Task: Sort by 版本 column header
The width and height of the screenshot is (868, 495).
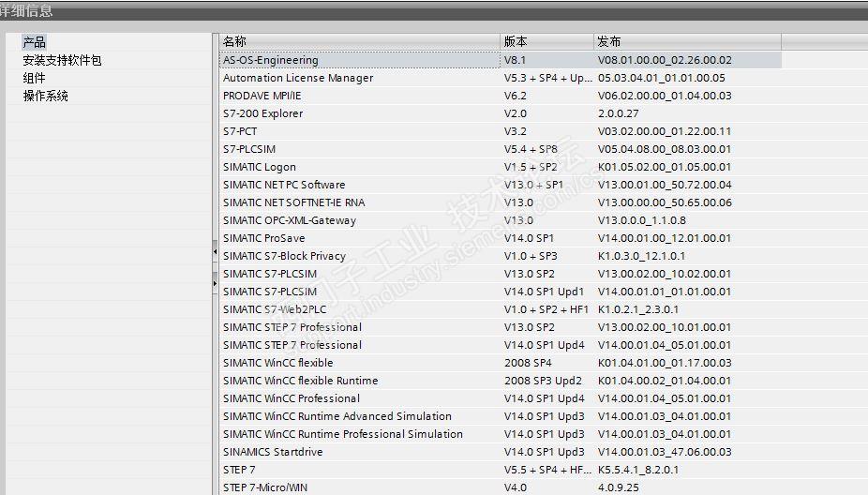Action: (546, 41)
